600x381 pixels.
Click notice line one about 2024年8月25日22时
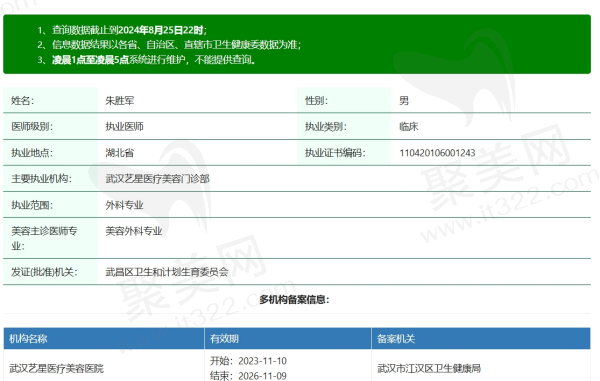[x=122, y=30]
